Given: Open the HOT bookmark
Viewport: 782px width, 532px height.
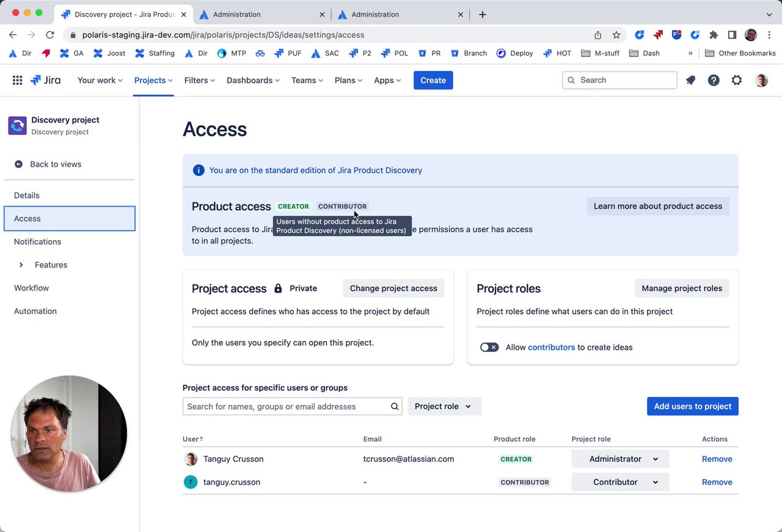Looking at the screenshot, I should coord(557,53).
